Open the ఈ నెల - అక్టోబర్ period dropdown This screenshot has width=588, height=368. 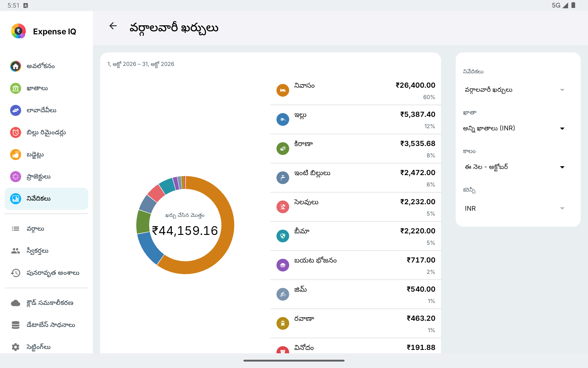514,167
